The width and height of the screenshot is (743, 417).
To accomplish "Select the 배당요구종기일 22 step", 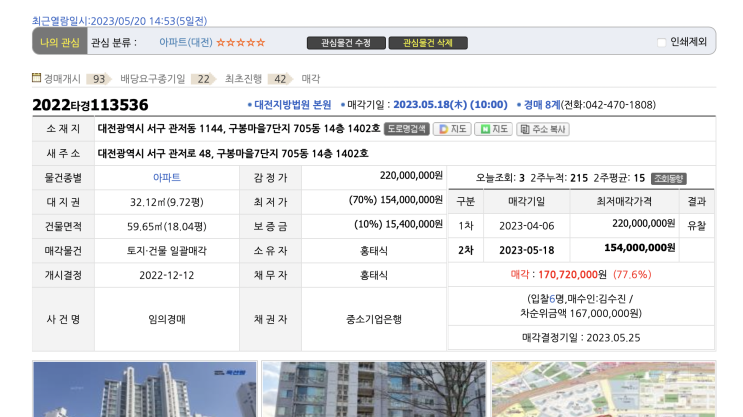I will [x=168, y=79].
